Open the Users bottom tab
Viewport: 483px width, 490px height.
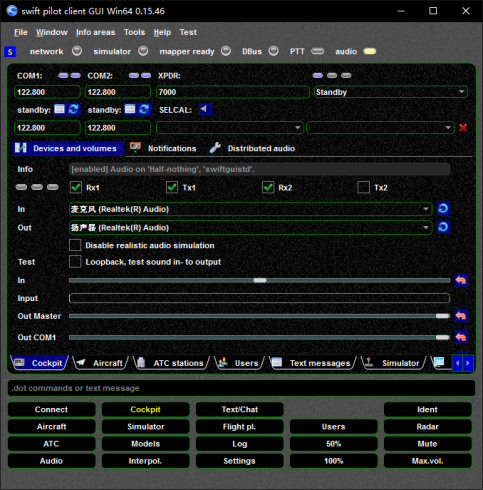[x=239, y=363]
